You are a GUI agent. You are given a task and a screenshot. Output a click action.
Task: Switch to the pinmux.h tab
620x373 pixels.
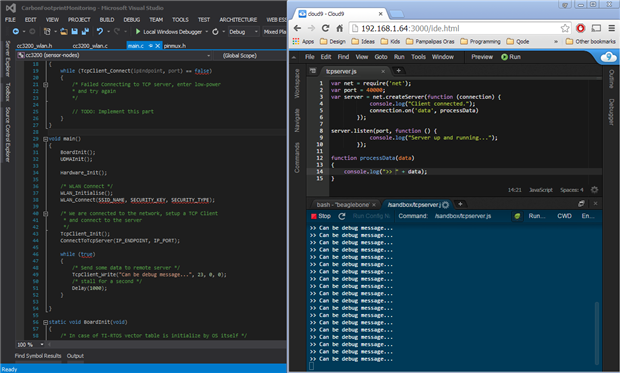pos(175,46)
